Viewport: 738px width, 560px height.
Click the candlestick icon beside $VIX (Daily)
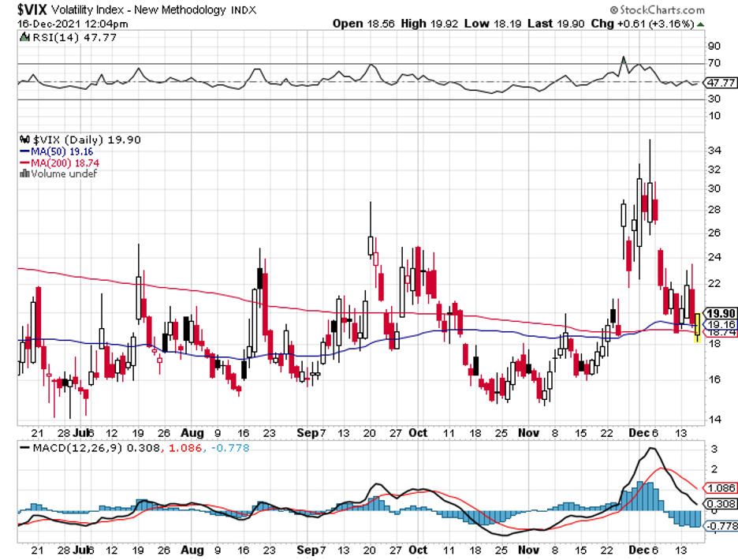(25, 140)
